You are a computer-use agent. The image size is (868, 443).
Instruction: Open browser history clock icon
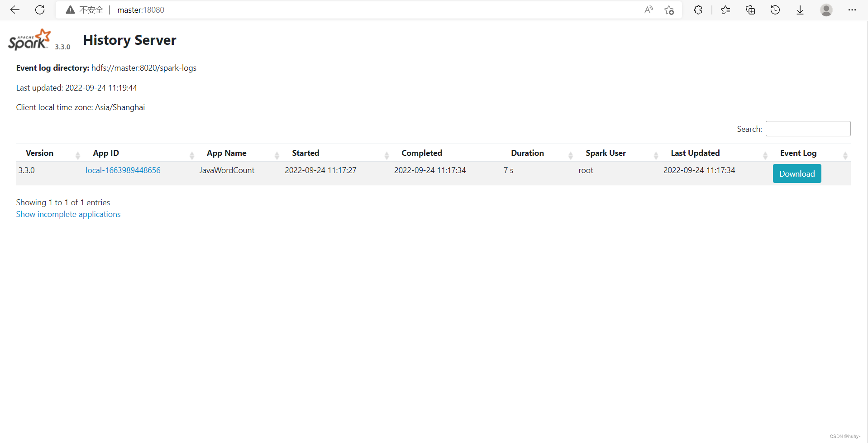tap(775, 10)
